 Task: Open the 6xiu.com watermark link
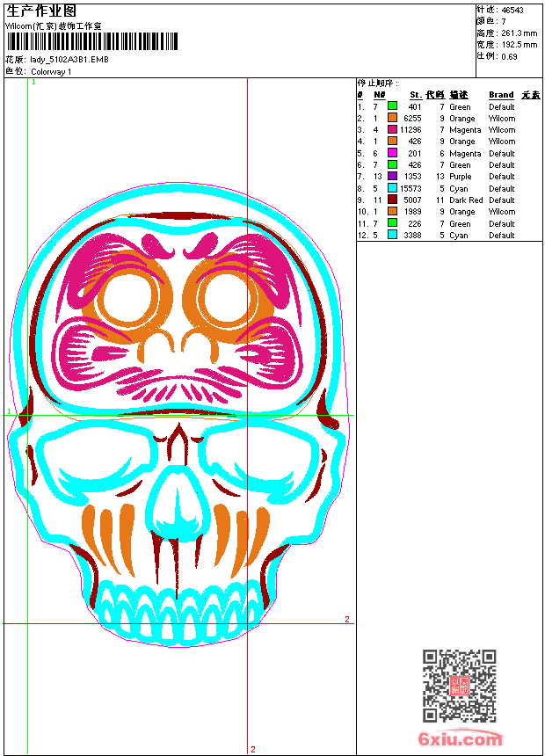tap(461, 739)
